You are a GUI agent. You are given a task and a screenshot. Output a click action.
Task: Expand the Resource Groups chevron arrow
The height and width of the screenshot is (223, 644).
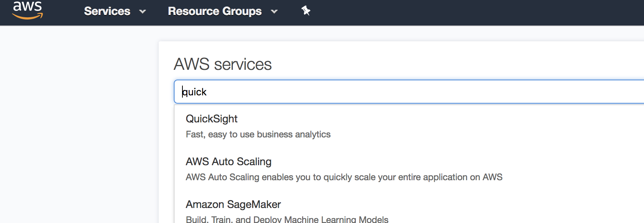tap(274, 12)
